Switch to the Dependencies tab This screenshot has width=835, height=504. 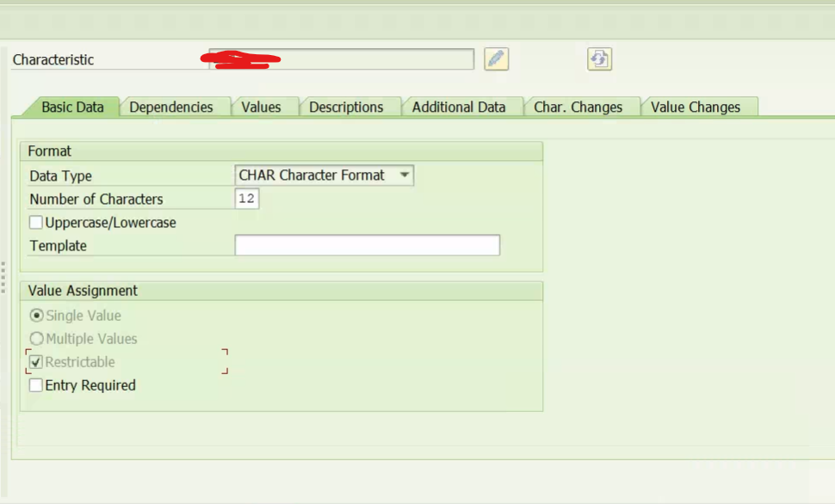(x=171, y=108)
